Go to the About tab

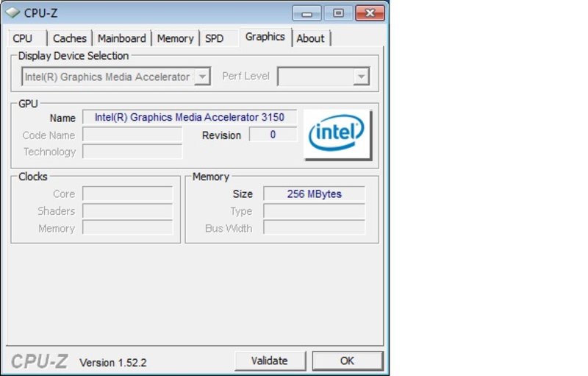(310, 38)
